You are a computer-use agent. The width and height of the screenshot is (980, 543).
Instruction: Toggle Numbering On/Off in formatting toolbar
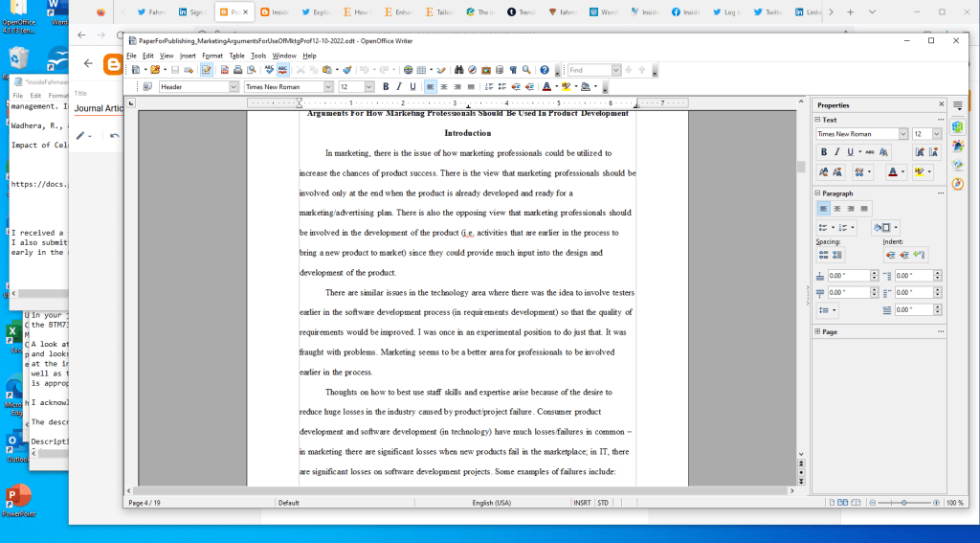click(x=489, y=87)
